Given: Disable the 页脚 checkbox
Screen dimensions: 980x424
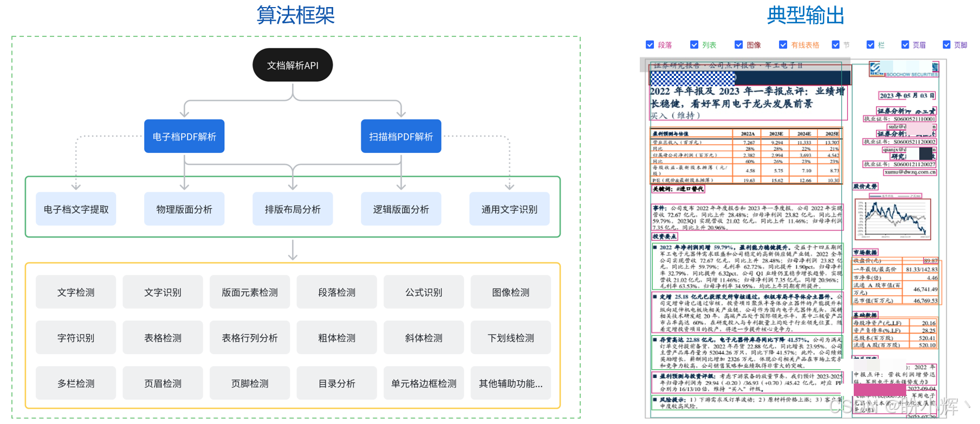Looking at the screenshot, I should [947, 44].
